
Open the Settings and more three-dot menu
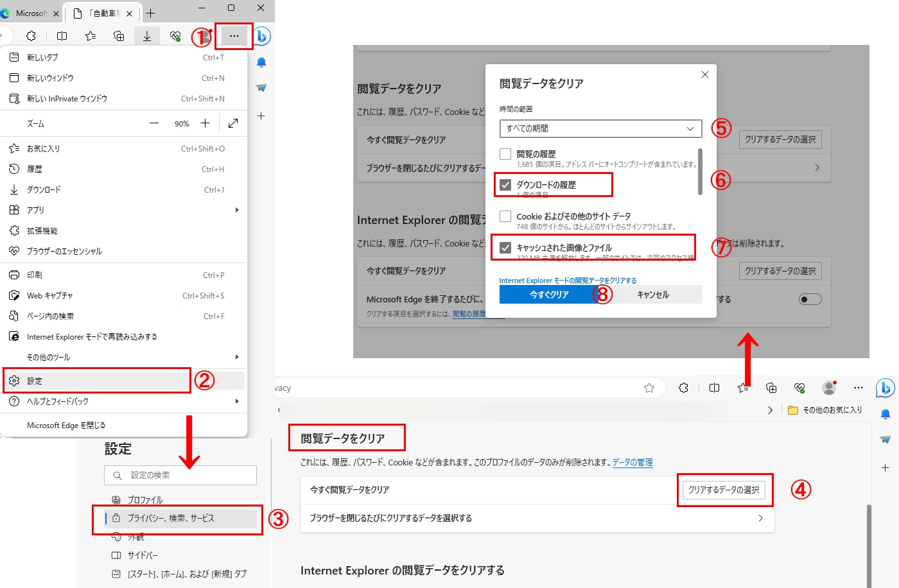click(x=234, y=36)
